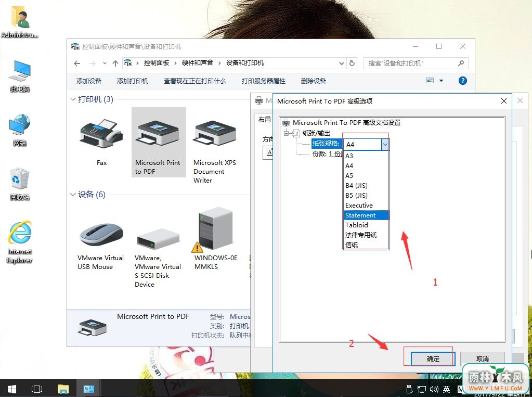This screenshot has width=532, height=397.
Task: Choose A4 in the dropdown list
Action: click(366, 166)
